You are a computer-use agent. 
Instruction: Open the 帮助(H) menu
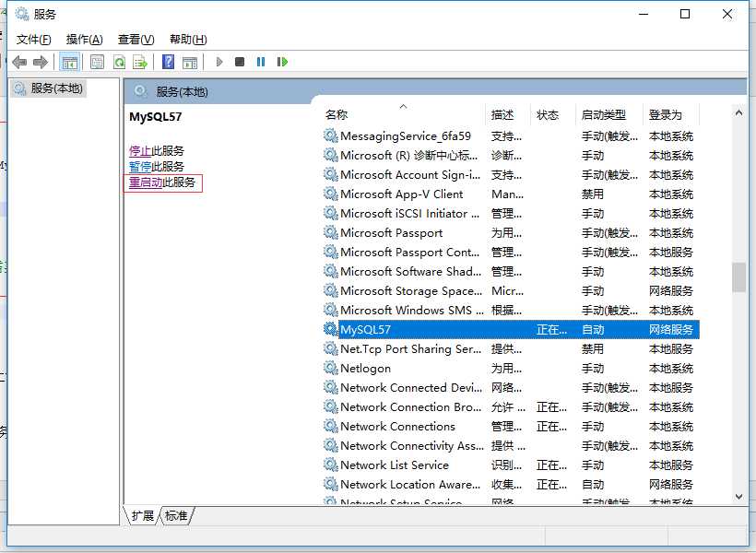click(188, 40)
